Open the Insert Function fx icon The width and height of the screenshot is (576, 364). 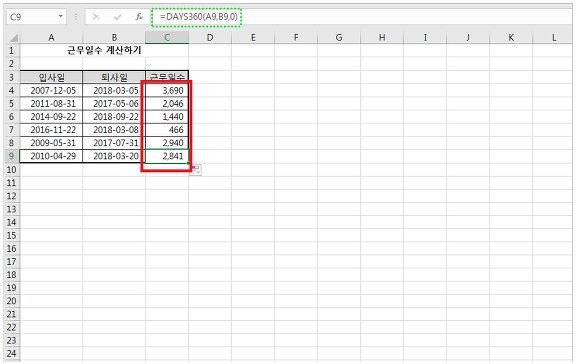tap(139, 17)
